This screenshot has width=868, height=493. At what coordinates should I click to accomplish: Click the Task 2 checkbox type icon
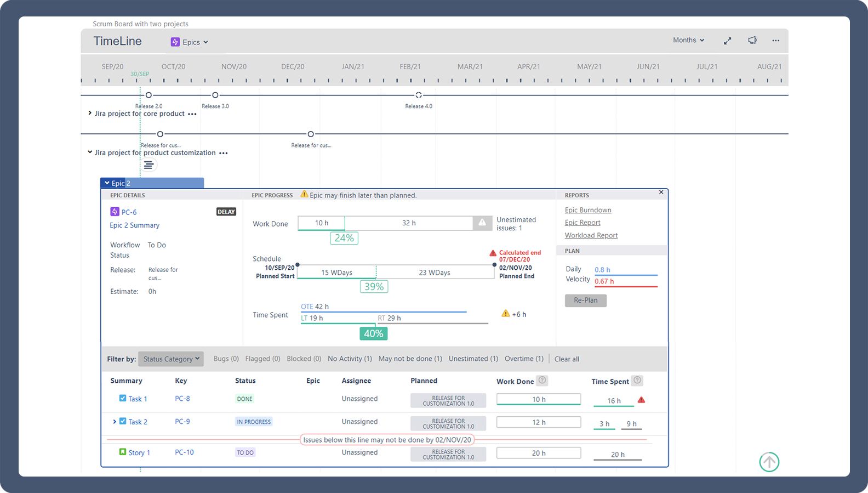(x=123, y=421)
